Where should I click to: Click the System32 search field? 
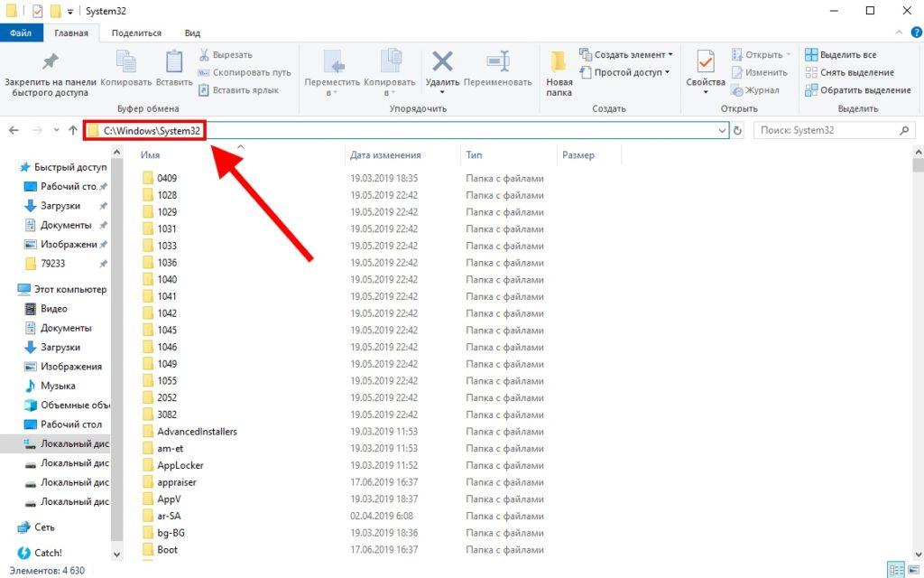(835, 130)
